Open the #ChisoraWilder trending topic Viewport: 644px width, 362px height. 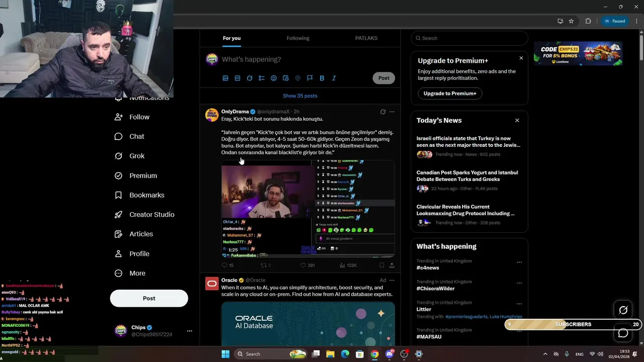(x=436, y=289)
